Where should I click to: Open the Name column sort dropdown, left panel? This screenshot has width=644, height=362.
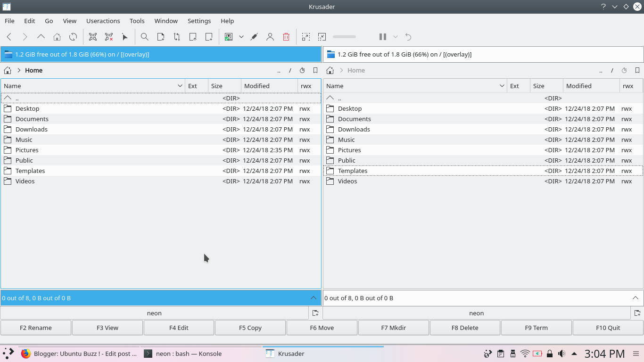180,85
